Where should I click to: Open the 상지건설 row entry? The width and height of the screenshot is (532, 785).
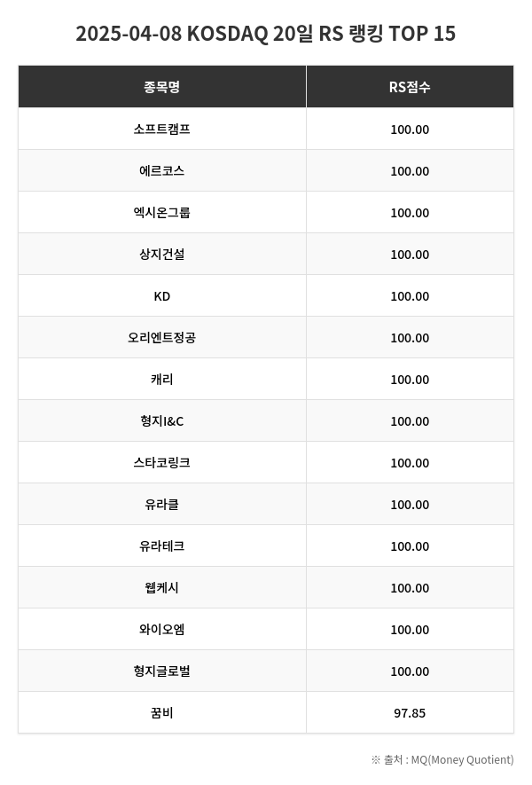[x=161, y=254]
